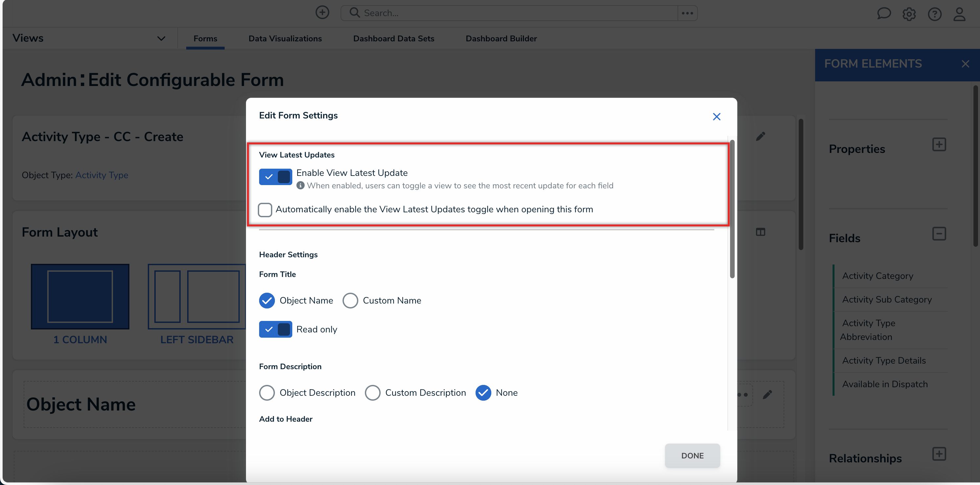Select the Custom Name radio button
This screenshot has height=485, width=980.
pyautogui.click(x=350, y=300)
